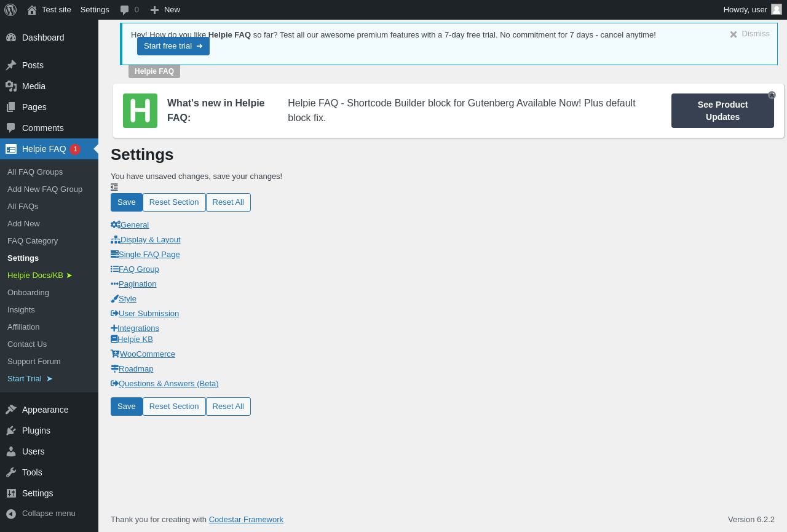Click the Appearance paintbrush icon

(x=11, y=410)
